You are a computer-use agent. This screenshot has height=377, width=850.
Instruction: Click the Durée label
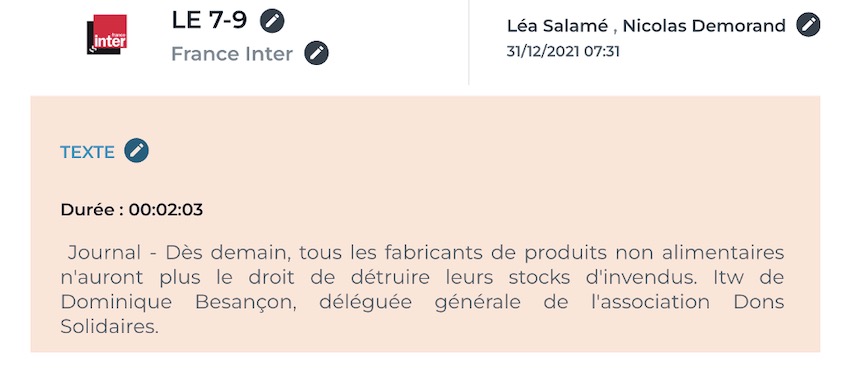pyautogui.click(x=92, y=210)
